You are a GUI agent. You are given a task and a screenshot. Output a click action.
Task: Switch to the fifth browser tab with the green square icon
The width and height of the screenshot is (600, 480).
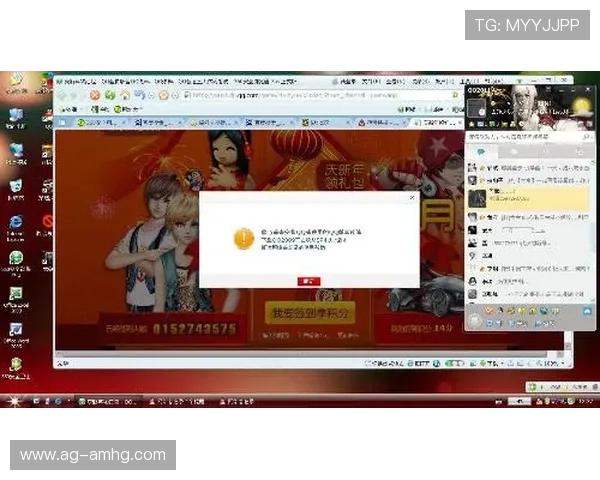[325, 122]
